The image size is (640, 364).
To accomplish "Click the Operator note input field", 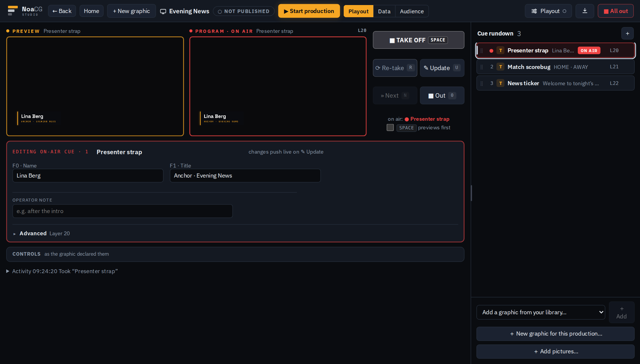I will (x=122, y=211).
